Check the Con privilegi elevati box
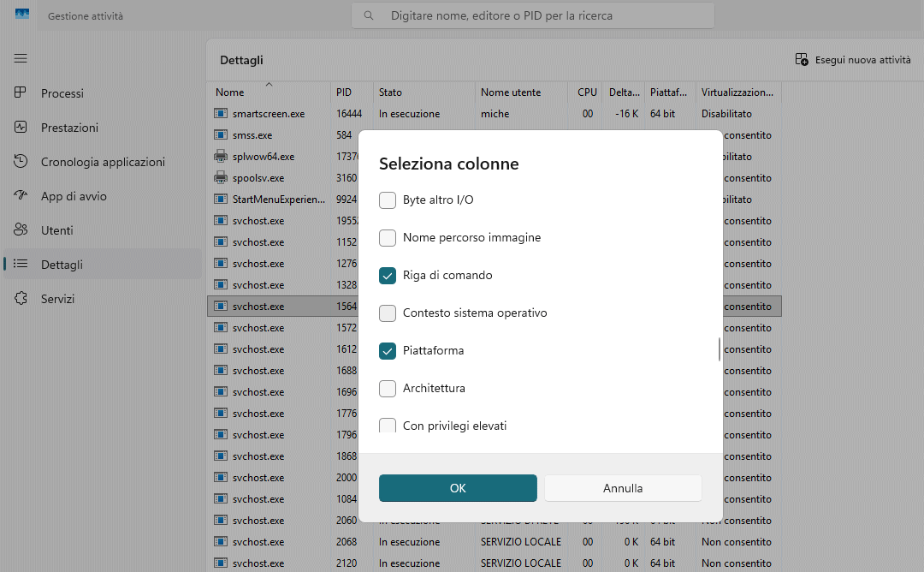Image resolution: width=924 pixels, height=572 pixels. (x=388, y=426)
